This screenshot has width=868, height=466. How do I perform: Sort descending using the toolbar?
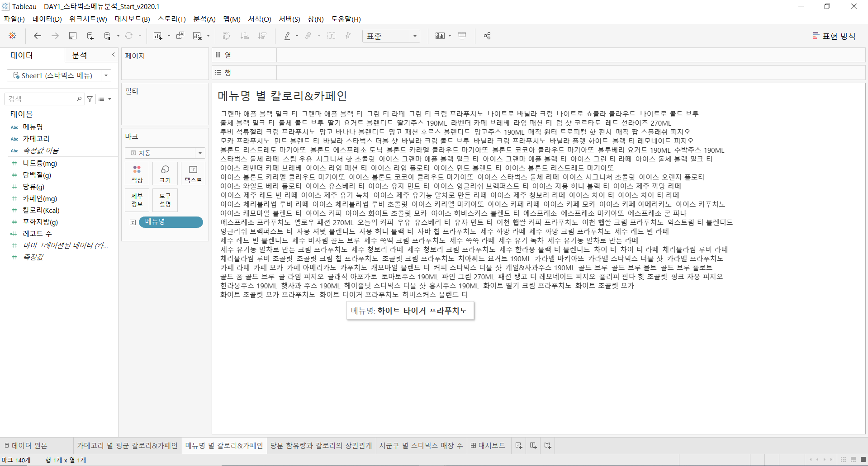click(x=262, y=36)
